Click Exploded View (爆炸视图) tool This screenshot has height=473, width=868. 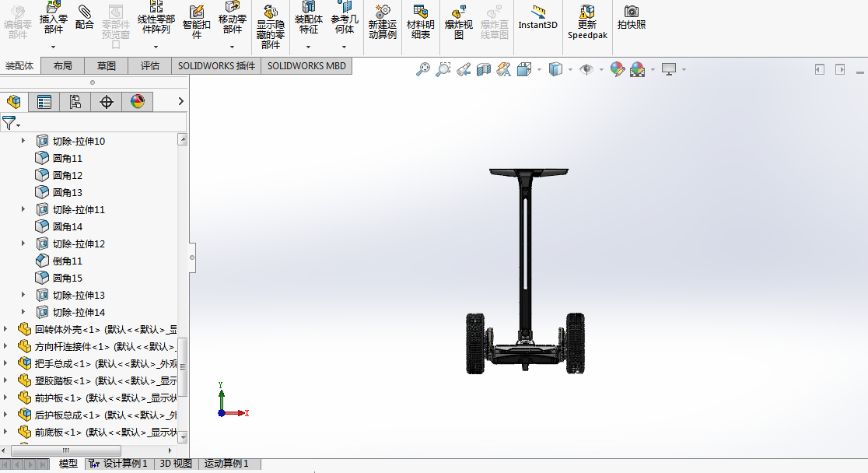458,22
